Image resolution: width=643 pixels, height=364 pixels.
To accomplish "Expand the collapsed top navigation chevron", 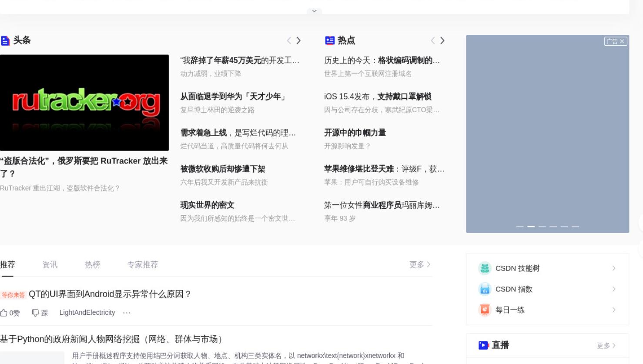I will [314, 11].
